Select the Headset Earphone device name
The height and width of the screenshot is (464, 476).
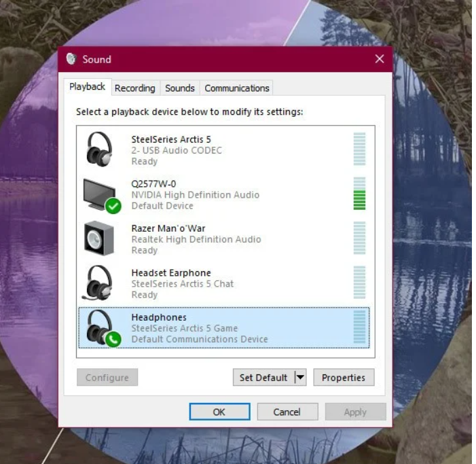(171, 272)
